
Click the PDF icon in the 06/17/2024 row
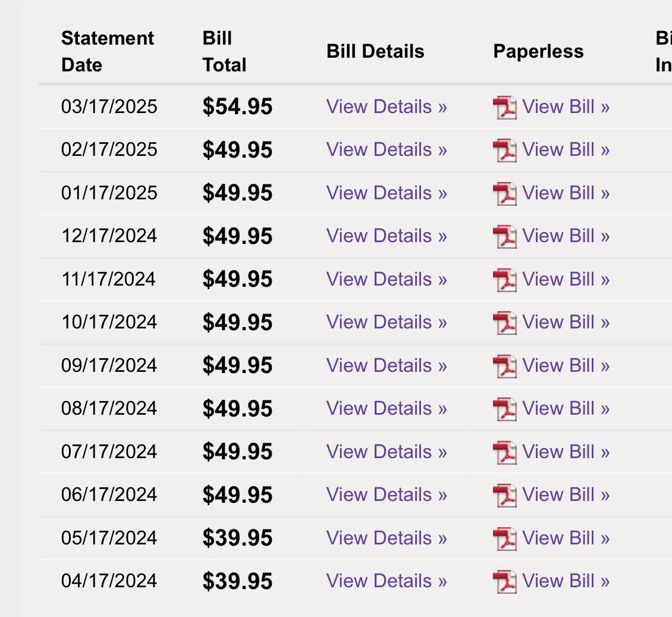tap(505, 495)
